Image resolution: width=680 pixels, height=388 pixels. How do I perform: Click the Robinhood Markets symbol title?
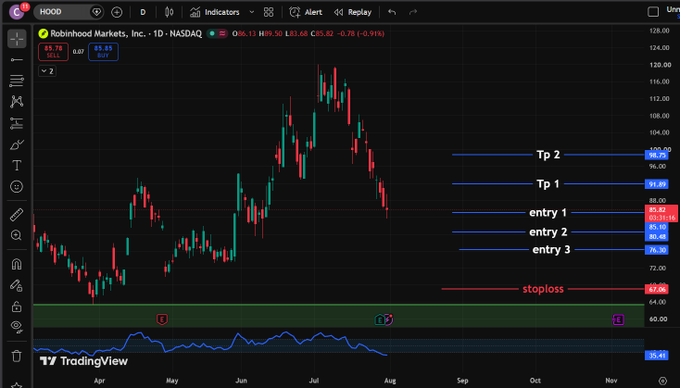point(126,33)
